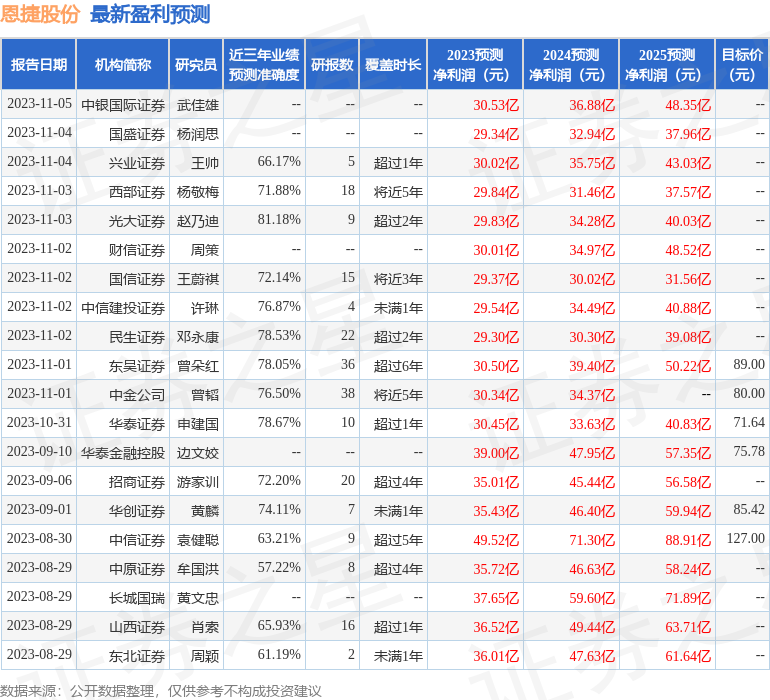Click target price 85.42
770x700 pixels.
click(749, 509)
